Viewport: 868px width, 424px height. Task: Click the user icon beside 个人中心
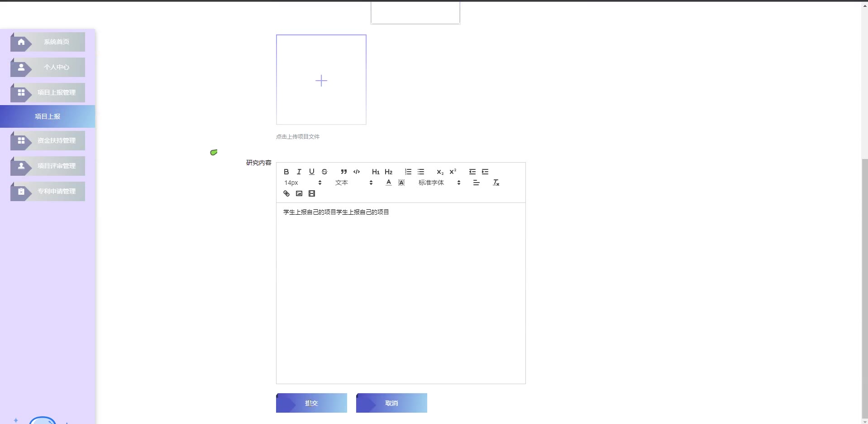click(21, 67)
